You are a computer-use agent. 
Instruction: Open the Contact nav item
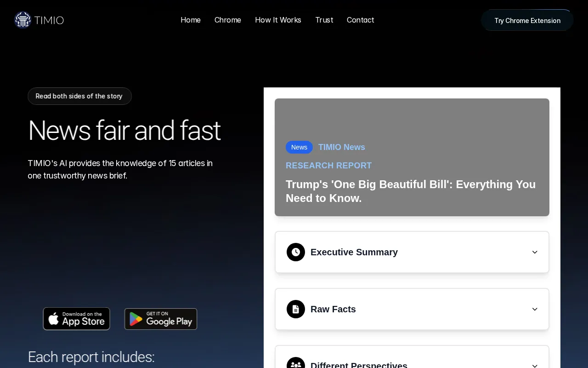pyautogui.click(x=361, y=20)
